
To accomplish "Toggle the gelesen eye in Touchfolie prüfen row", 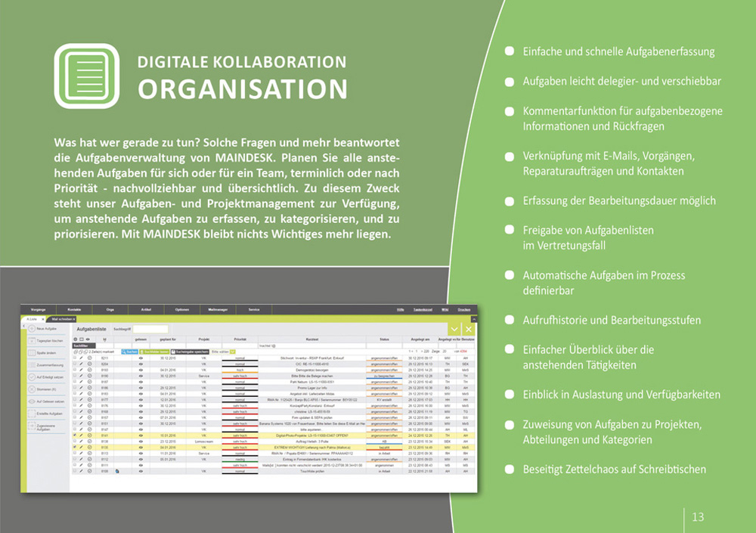I will click(141, 471).
